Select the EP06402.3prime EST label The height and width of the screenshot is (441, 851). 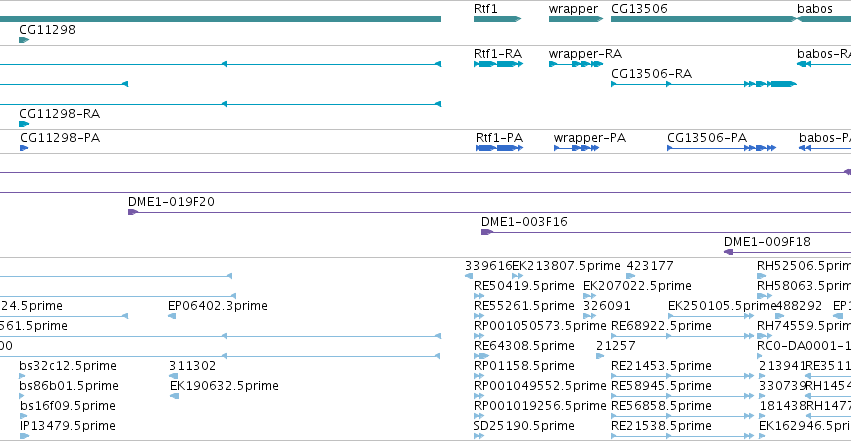point(218,306)
